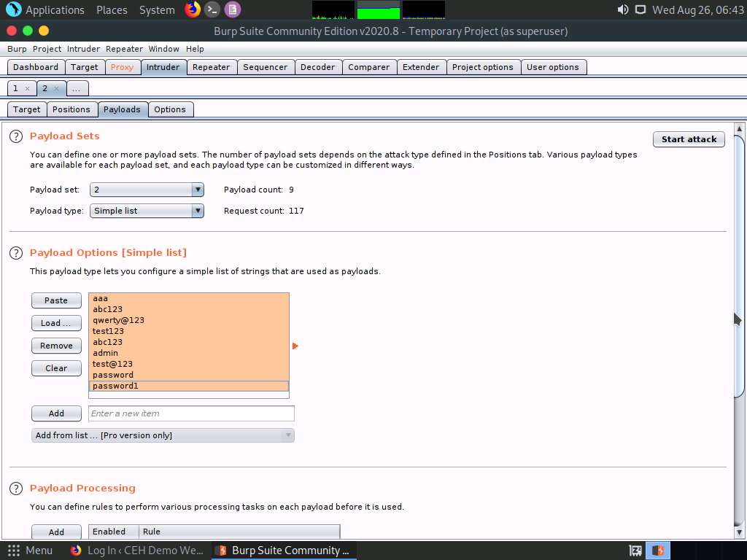Screen dimensions: 747x560
Task: Click the Start attack button
Action: pyautogui.click(x=688, y=139)
